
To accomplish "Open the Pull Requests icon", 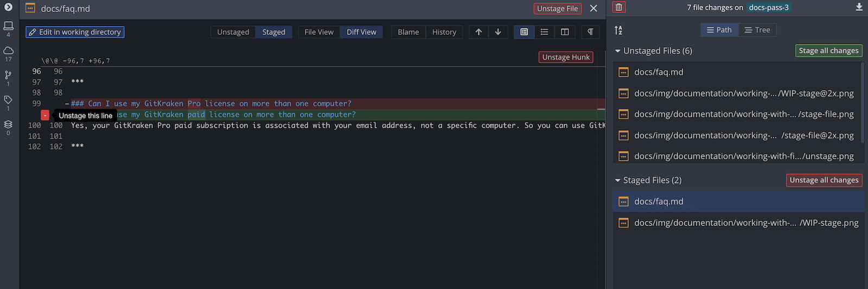I will (8, 75).
